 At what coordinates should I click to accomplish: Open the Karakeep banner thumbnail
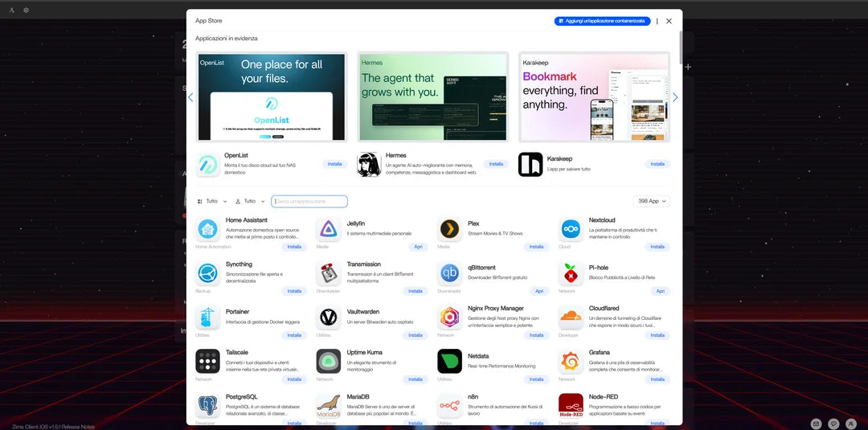595,96
